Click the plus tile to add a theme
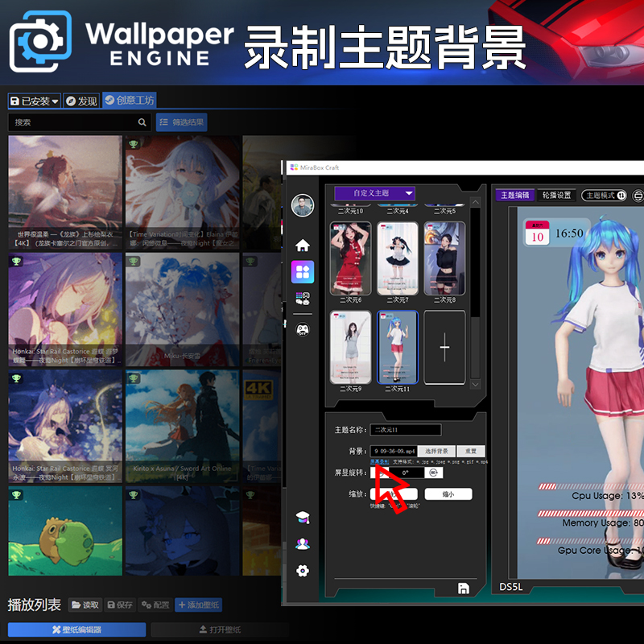 click(x=445, y=348)
